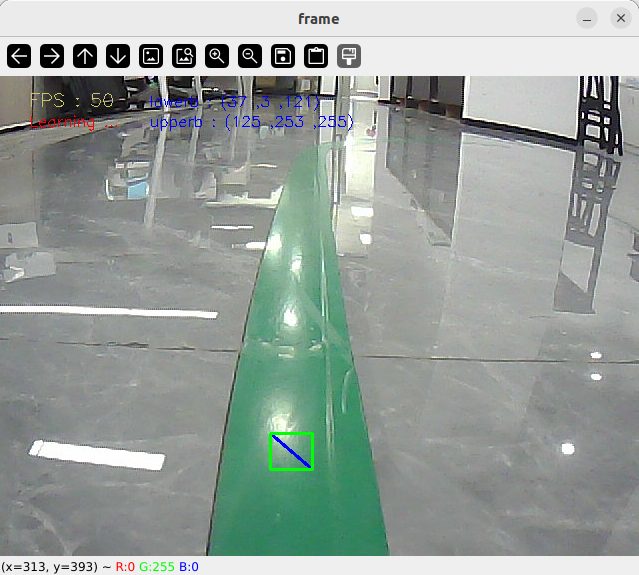Click the 'G:255' value in status bar
Viewport: 639px width, 575px height.
157,567
